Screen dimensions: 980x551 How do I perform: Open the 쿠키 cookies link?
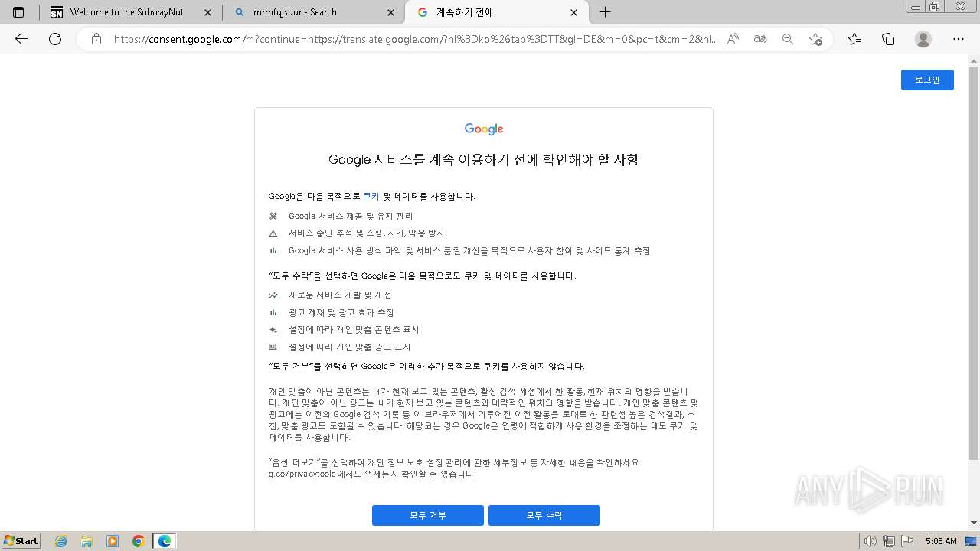click(371, 197)
